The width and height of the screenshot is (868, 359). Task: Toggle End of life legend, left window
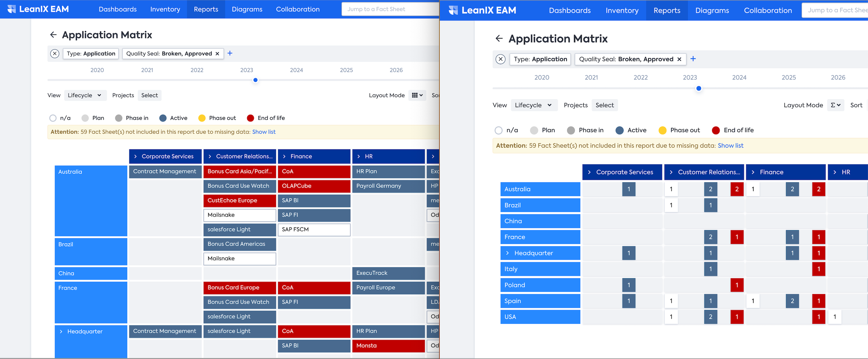266,118
